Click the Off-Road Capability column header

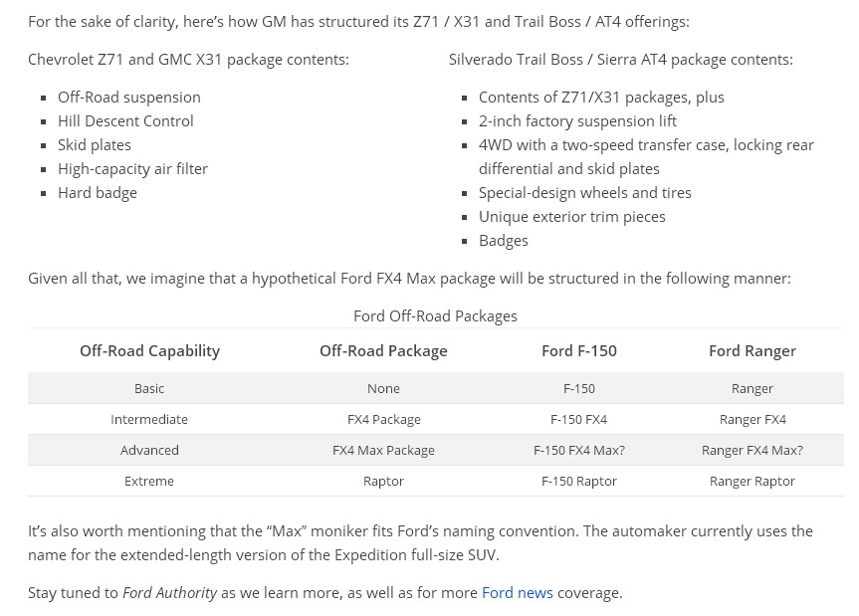click(x=149, y=351)
